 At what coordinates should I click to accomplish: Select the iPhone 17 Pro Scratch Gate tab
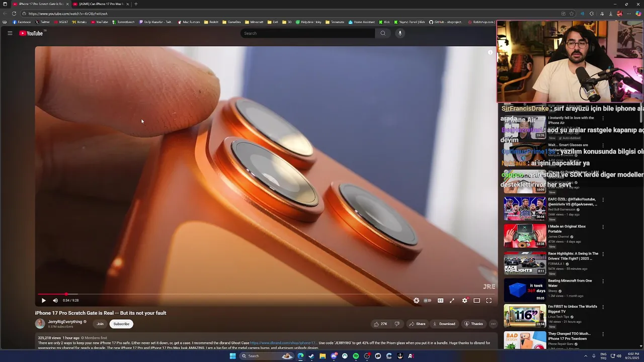(40, 4)
